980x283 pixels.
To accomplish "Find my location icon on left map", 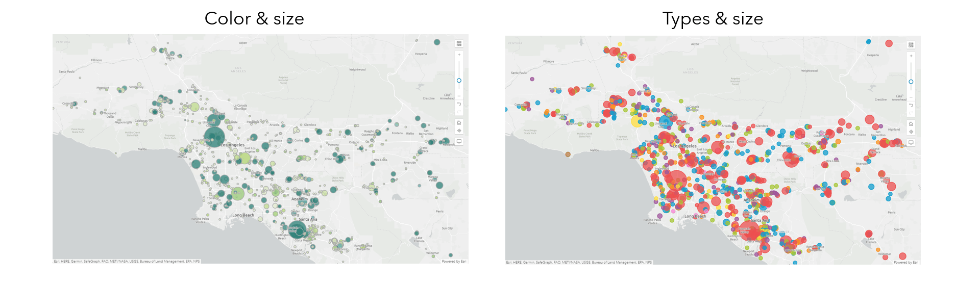I will point(459,131).
